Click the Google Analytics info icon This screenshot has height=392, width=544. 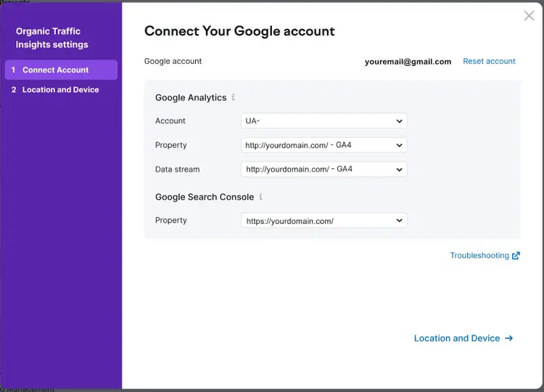tap(233, 97)
